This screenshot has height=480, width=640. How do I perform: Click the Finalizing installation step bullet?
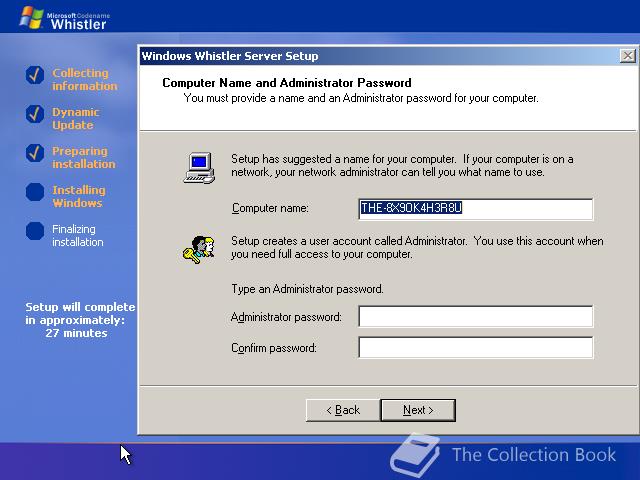tap(35, 231)
